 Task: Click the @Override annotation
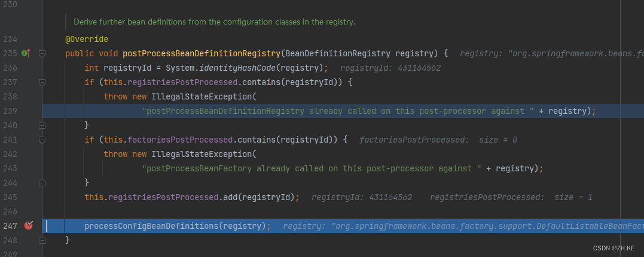click(87, 39)
